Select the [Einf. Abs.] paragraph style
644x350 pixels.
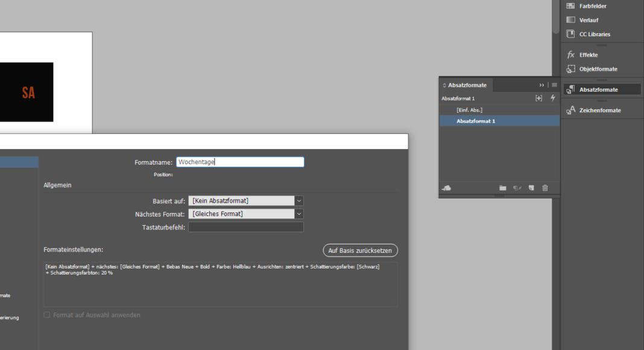tap(470, 110)
